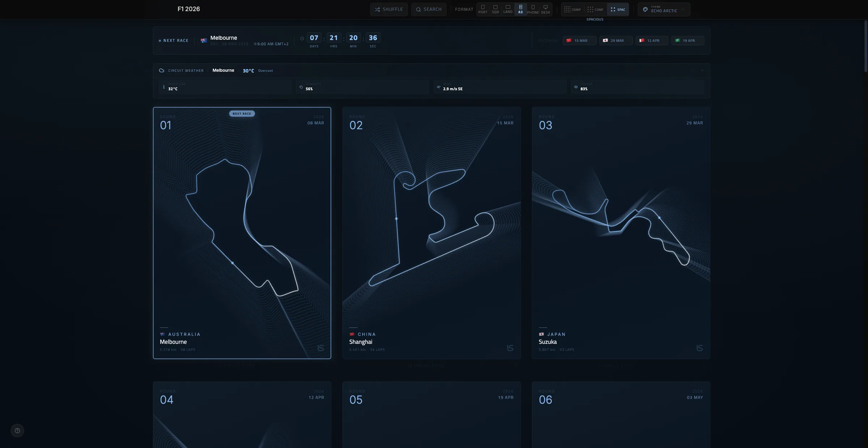
Task: Select LAND landscape format
Action: tap(508, 9)
